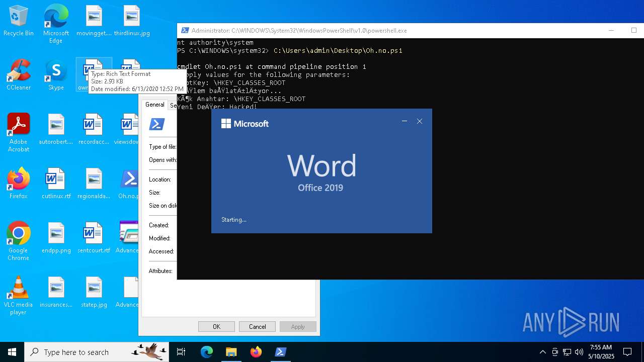Select the movingget image file on desktop
The image size is (644, 362).
pyautogui.click(x=94, y=21)
